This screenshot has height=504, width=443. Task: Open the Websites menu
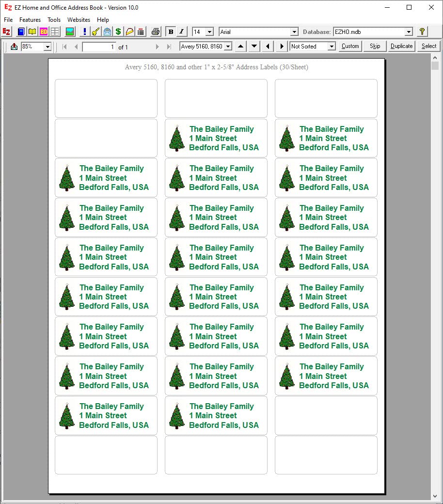79,19
